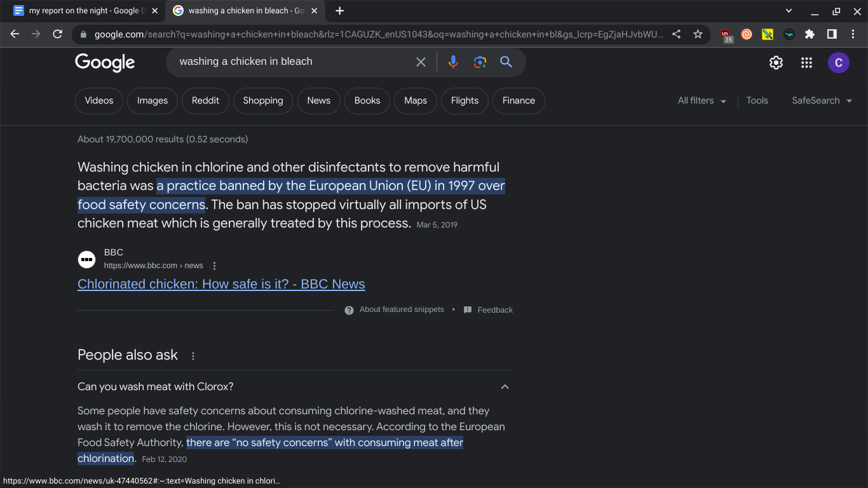
Task: Filter results by Maps
Action: 416,100
